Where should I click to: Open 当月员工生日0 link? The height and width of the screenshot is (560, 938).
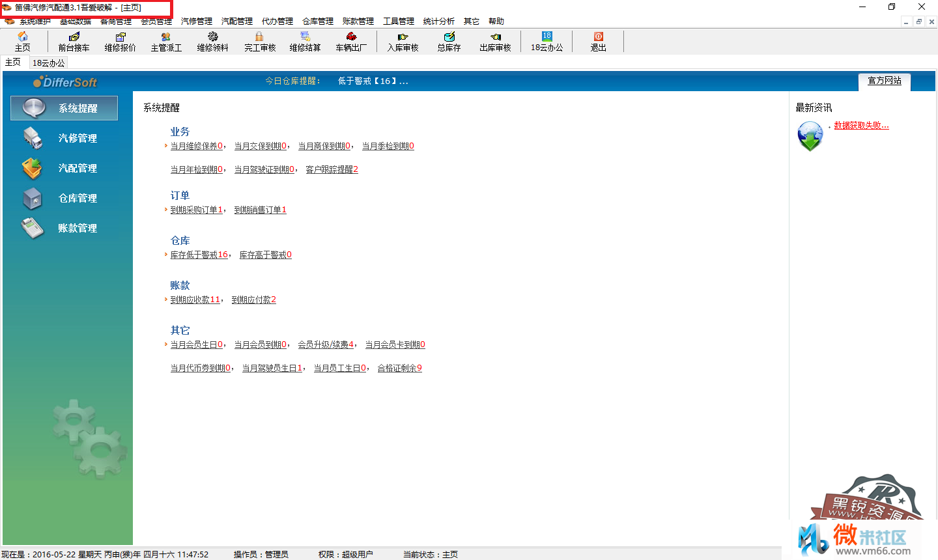(340, 369)
